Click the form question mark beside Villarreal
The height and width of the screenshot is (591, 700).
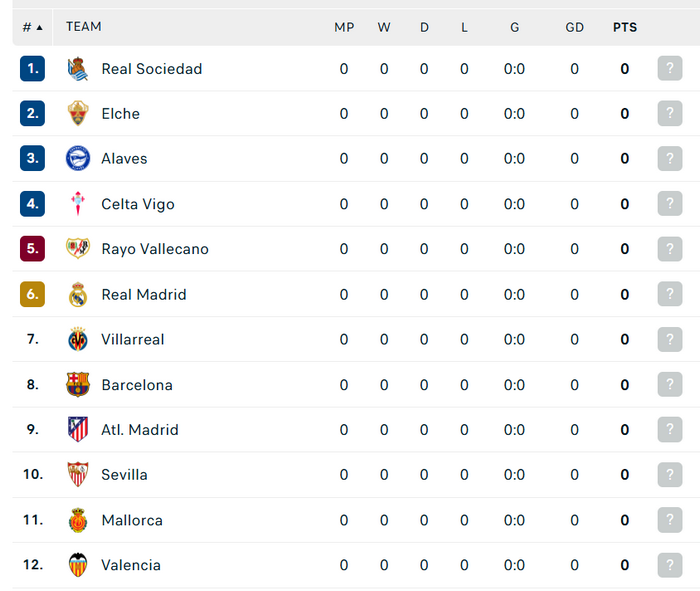point(670,339)
